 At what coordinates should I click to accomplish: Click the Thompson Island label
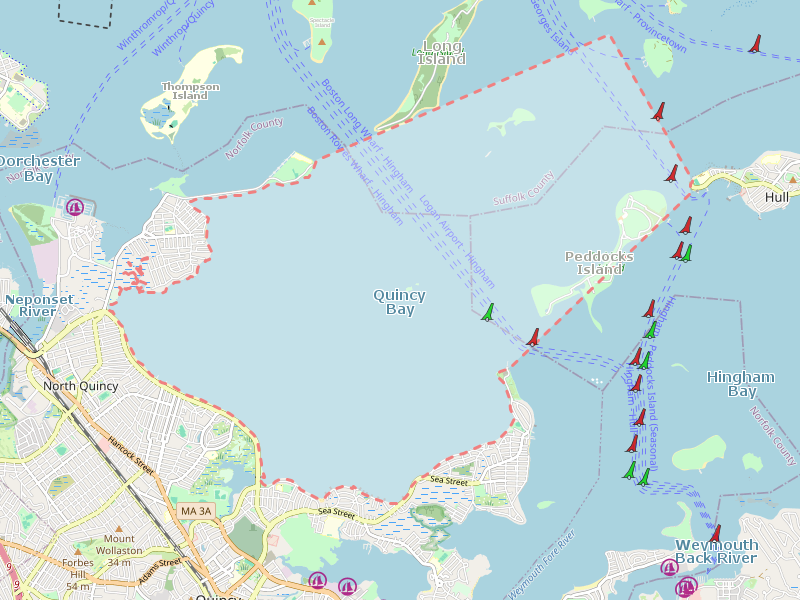tap(190, 91)
